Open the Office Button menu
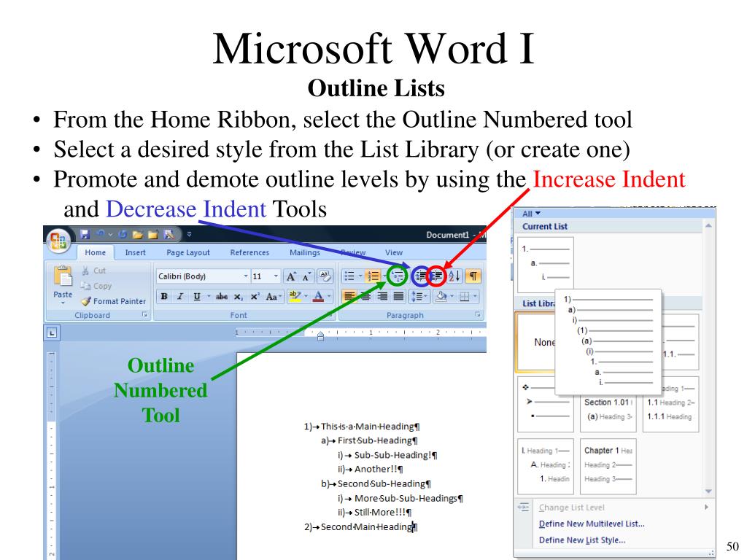747x560 pixels. coord(58,240)
